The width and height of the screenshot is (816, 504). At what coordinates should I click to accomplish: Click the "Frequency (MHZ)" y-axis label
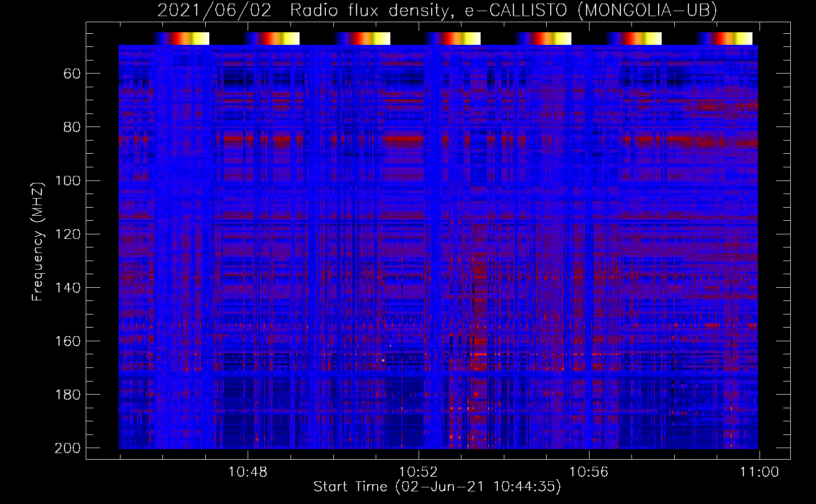pyautogui.click(x=38, y=241)
